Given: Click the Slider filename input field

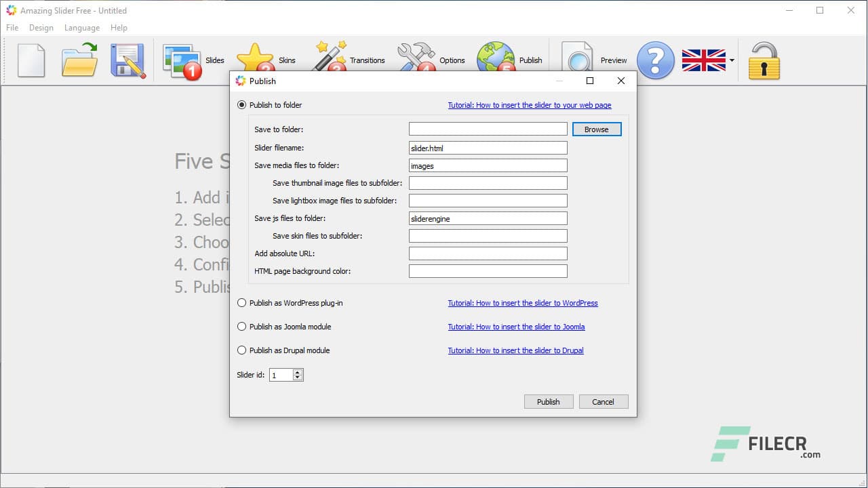Looking at the screenshot, I should [x=488, y=148].
